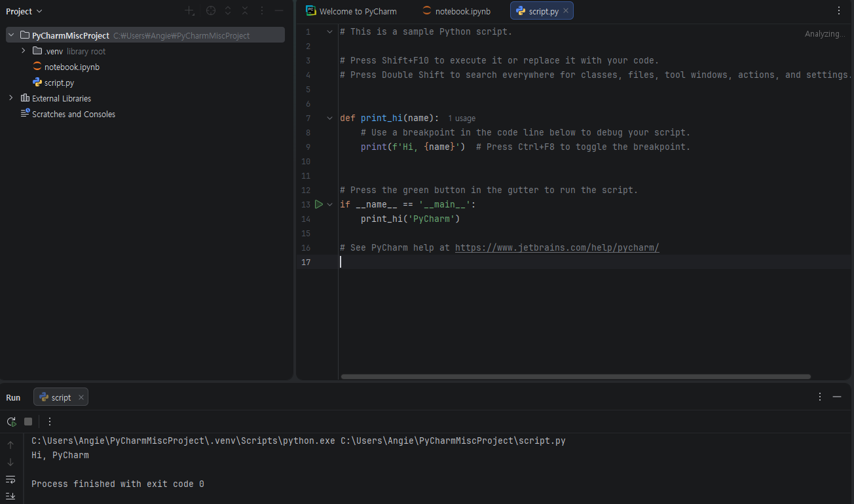Select Scratches and Consoles tree item
Image resolution: width=854 pixels, height=504 pixels.
pos(73,114)
